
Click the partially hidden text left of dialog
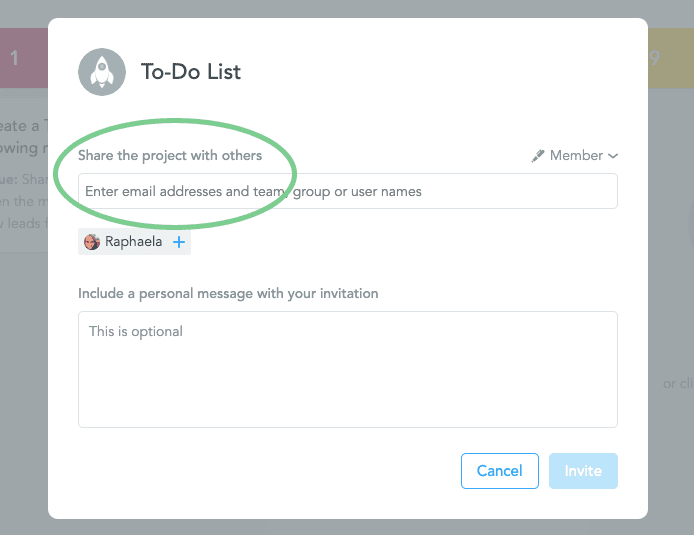click(x=22, y=150)
